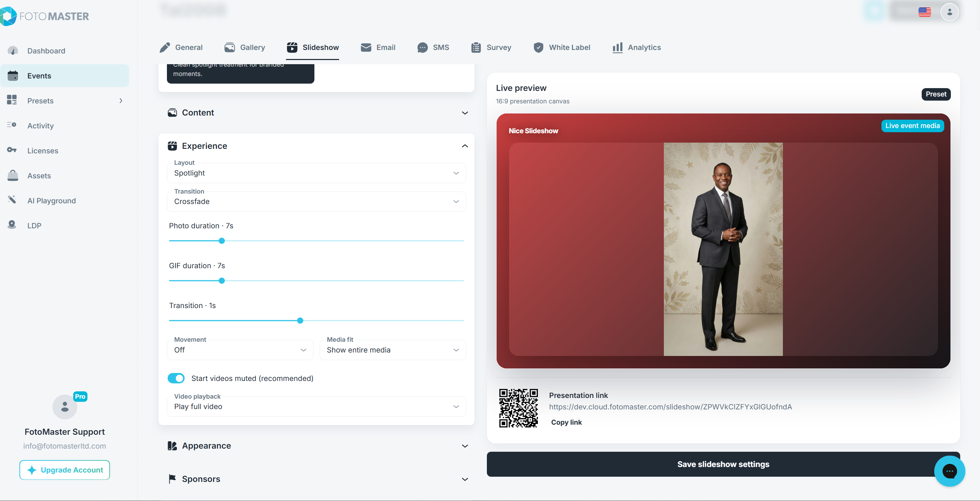Viewport: 980px width, 501px height.
Task: Open the Media fit dropdown
Action: tap(392, 350)
